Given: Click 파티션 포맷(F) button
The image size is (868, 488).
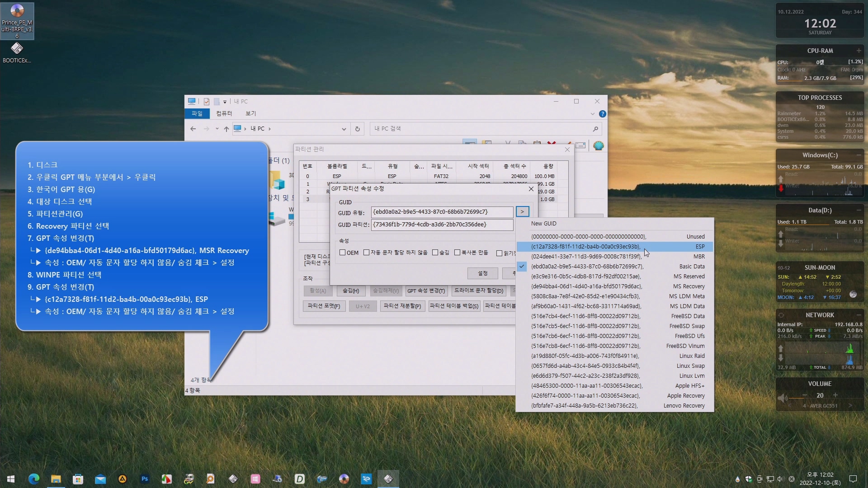Looking at the screenshot, I should coord(324,306).
